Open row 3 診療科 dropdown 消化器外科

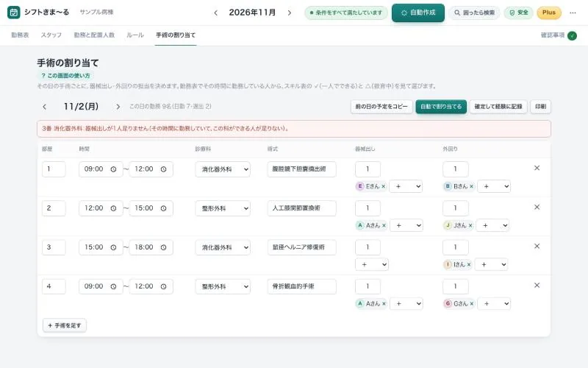click(223, 247)
